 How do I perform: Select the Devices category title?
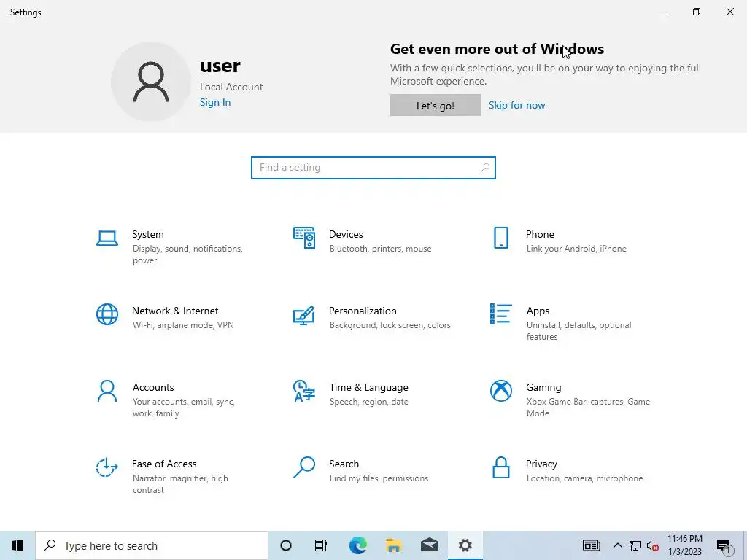pos(346,234)
